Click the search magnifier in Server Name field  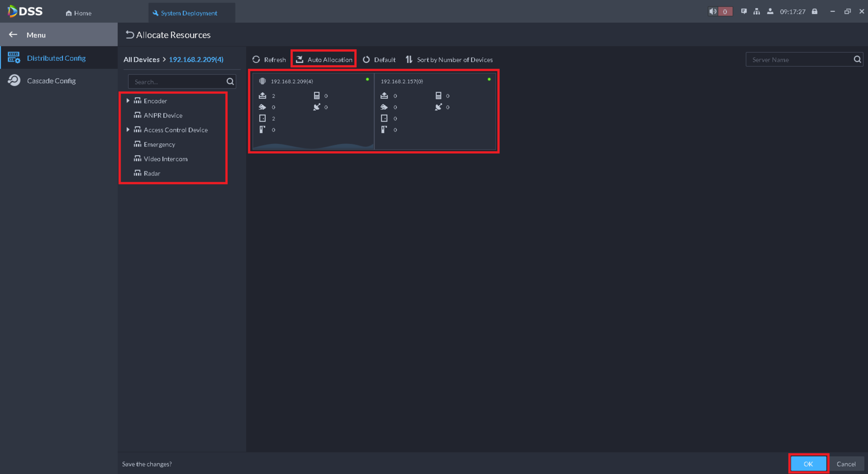coord(857,60)
